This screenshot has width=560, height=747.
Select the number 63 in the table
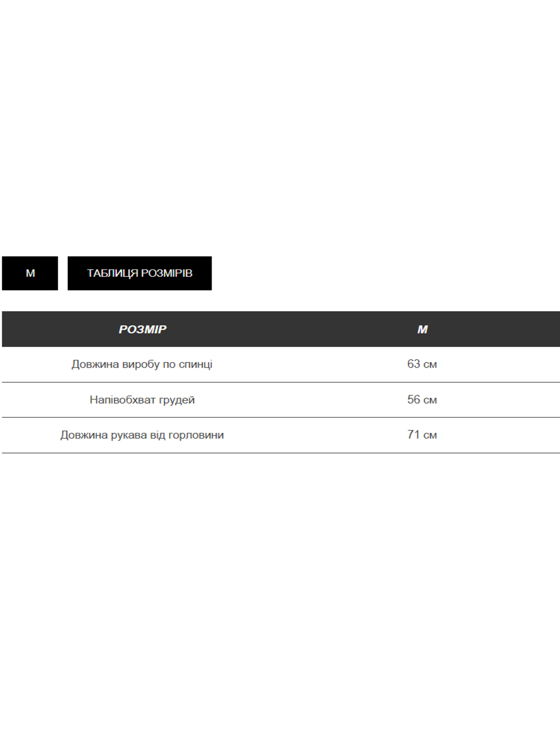tap(413, 364)
